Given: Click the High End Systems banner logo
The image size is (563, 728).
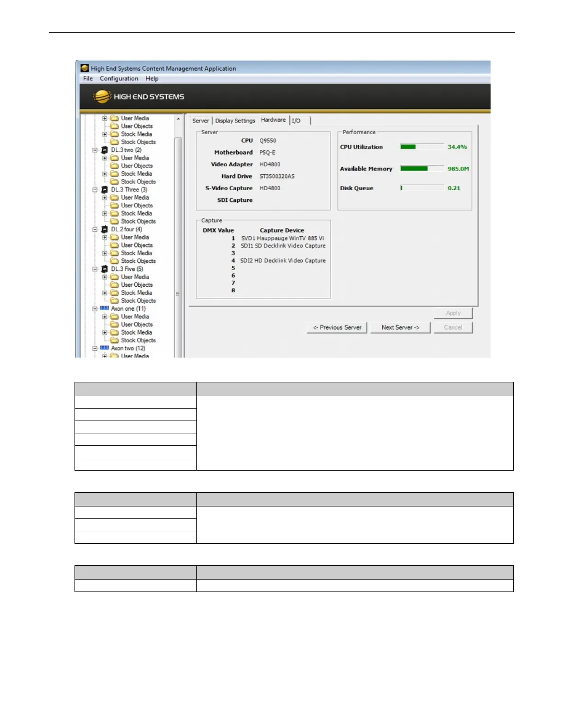Looking at the screenshot, I should [138, 97].
